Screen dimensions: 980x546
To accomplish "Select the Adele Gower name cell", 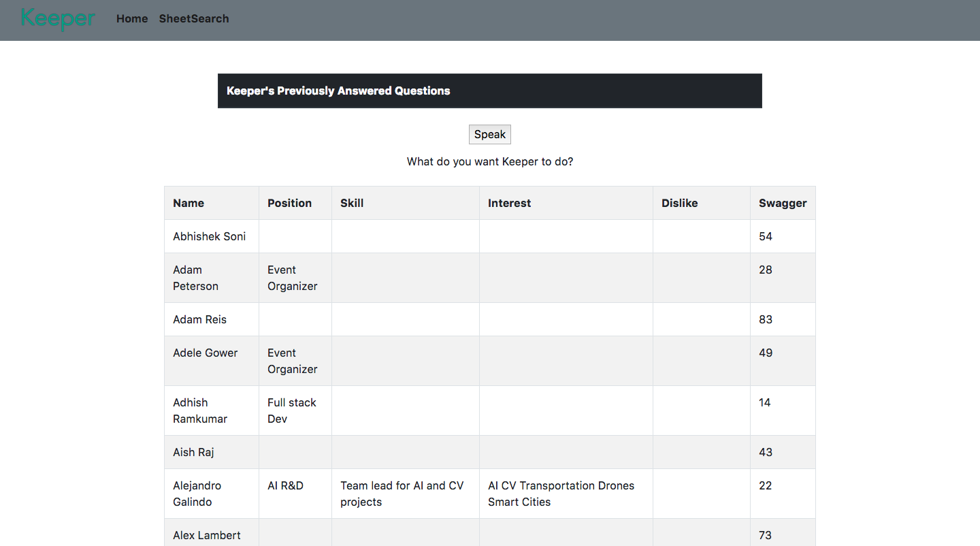I will 212,361.
